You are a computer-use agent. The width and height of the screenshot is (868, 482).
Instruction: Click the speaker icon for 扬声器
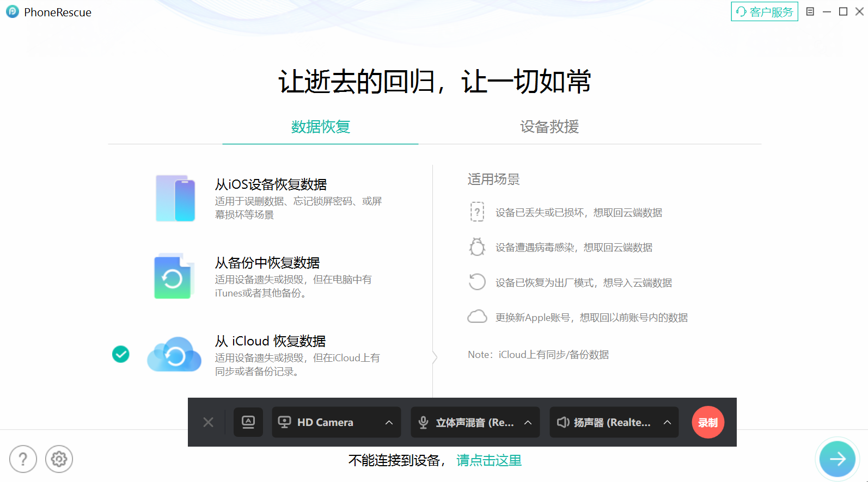tap(563, 422)
